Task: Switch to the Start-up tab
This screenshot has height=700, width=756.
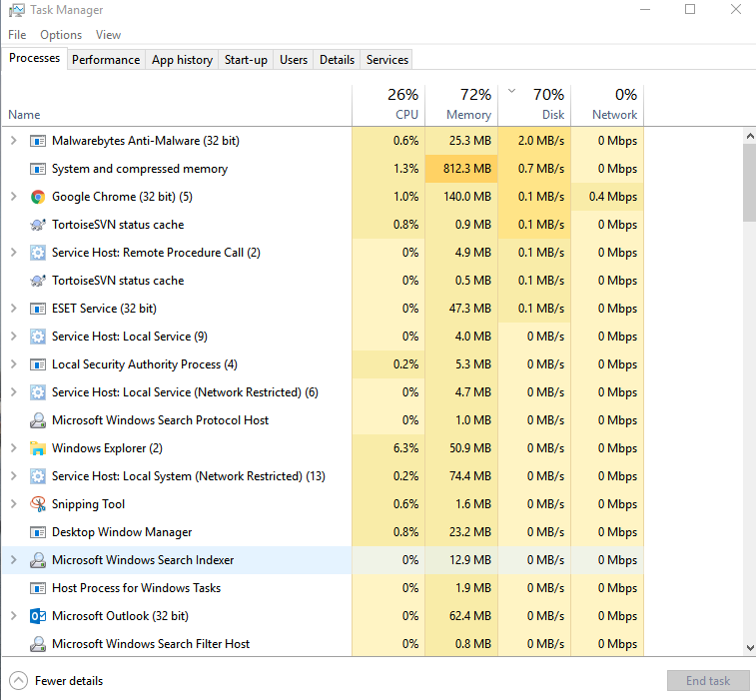Action: coord(246,60)
